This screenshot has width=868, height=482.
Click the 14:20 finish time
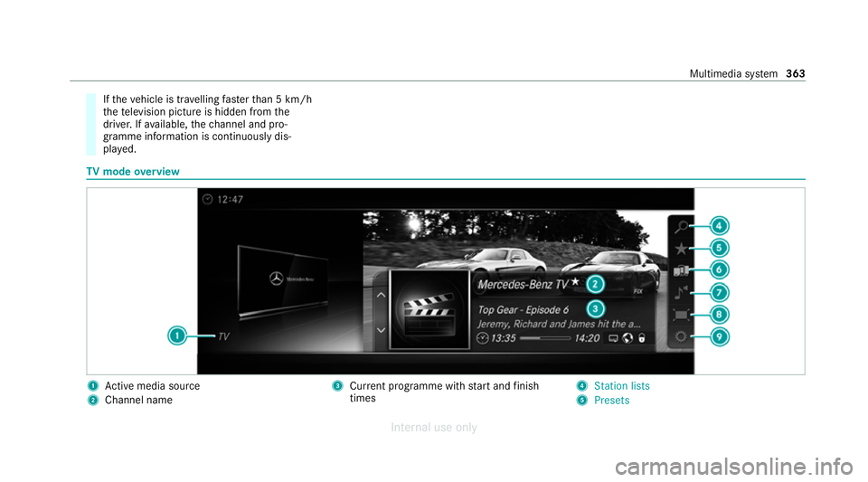(587, 338)
